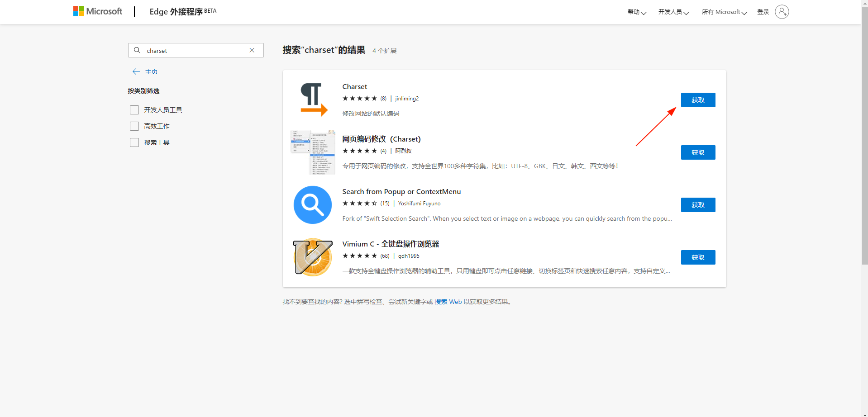The image size is (868, 417).
Task: Get the Charset extension by jinliming2
Action: (x=698, y=100)
